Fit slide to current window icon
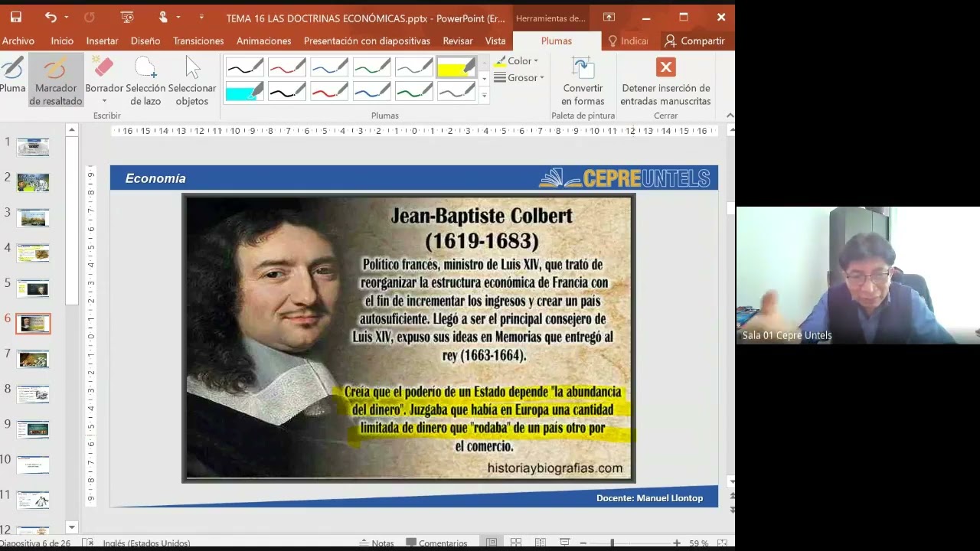This screenshot has width=980, height=551. coord(722,543)
